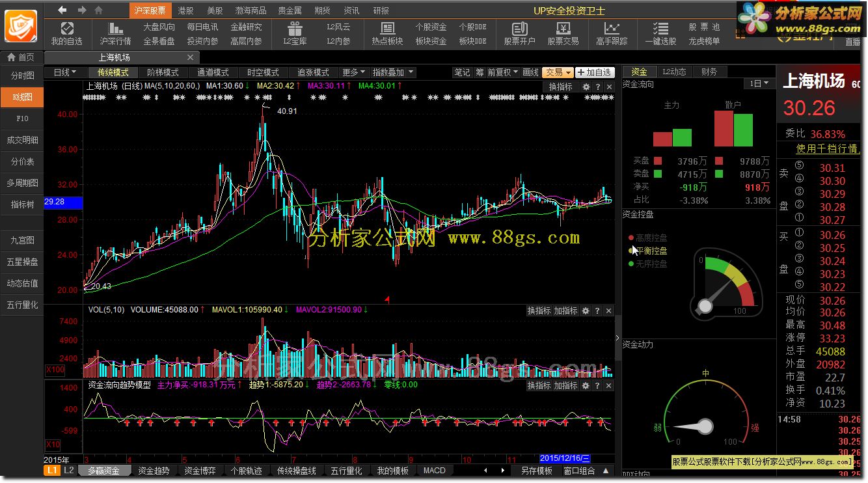Viewport: 868px width, 483px height.
Task: Open help question mark on VOL panel
Action: point(597,311)
